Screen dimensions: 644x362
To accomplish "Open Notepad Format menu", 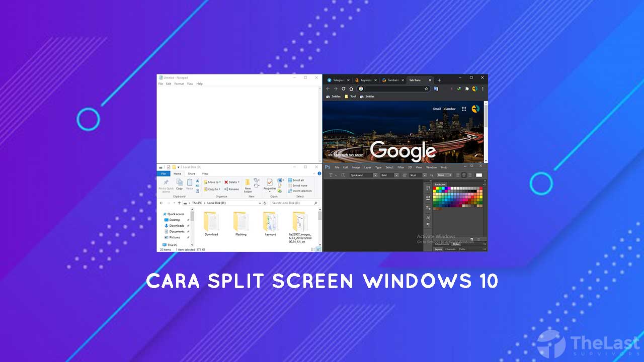I will pos(179,83).
